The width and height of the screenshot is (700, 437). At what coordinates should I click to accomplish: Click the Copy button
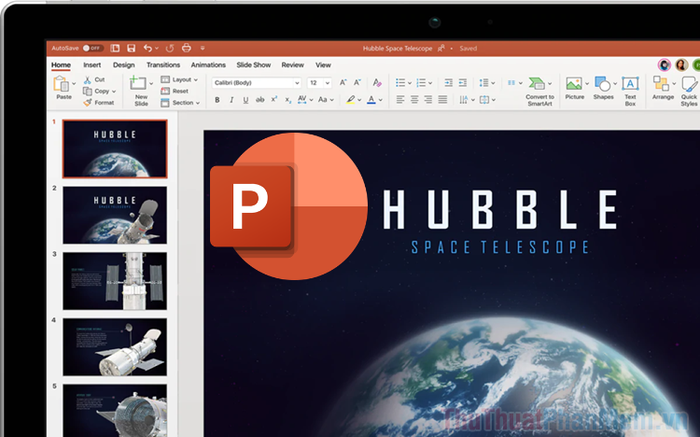point(97,91)
